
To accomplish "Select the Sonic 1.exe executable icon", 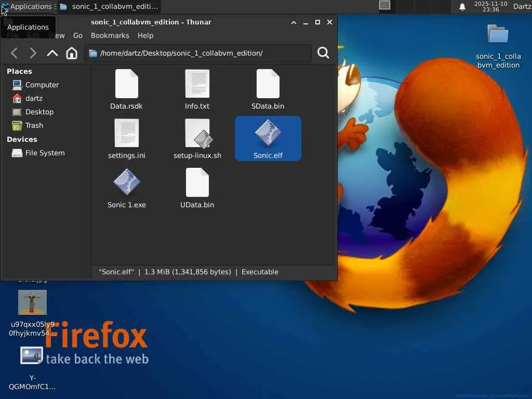I will tap(127, 182).
